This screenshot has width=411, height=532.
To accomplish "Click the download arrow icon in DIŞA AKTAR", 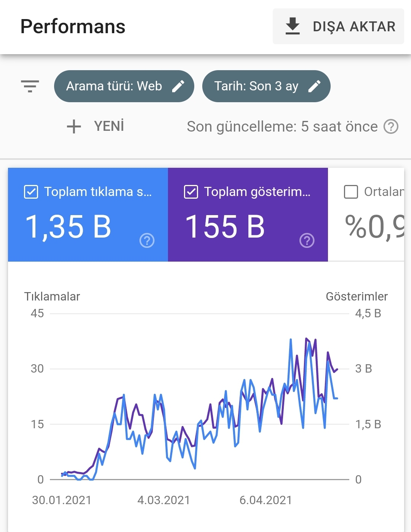I will pyautogui.click(x=293, y=26).
